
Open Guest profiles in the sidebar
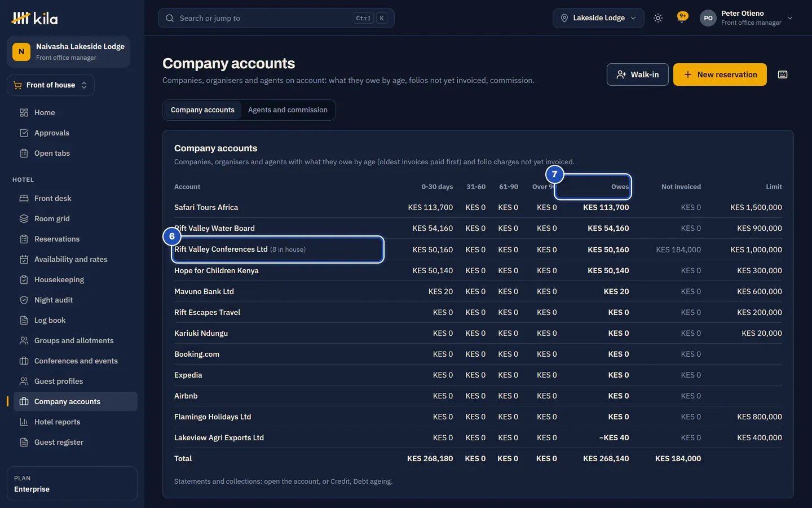pyautogui.click(x=76, y=381)
